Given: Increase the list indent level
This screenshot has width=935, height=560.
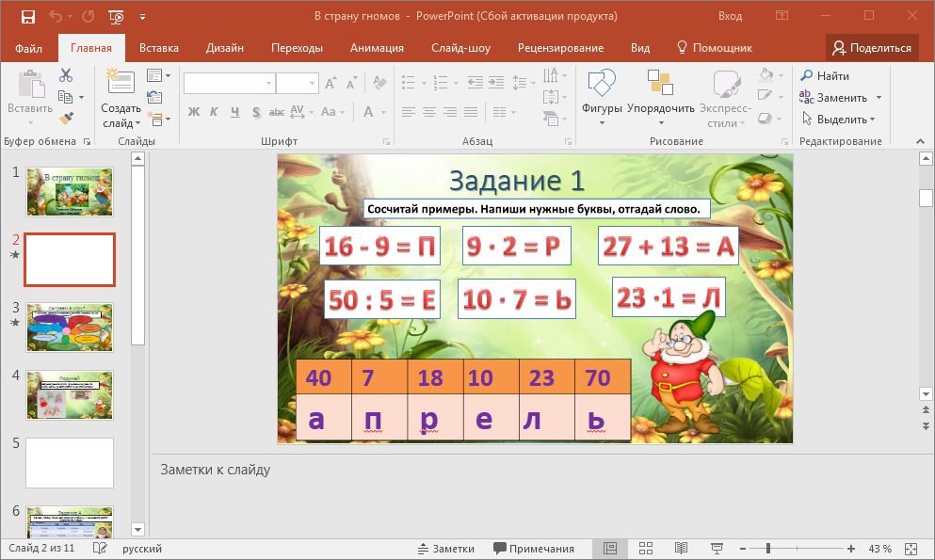Looking at the screenshot, I should pos(496,83).
